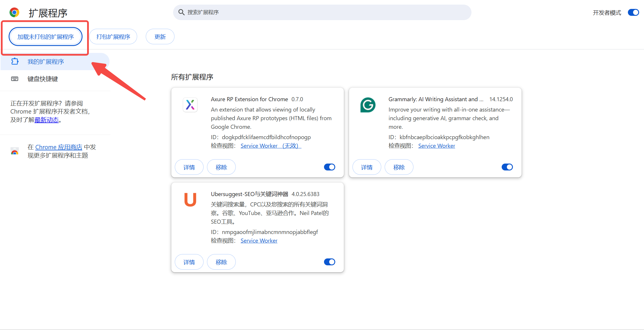The height and width of the screenshot is (330, 644).
Task: Open 键盘快捷键 sidebar item
Action: pos(43,79)
